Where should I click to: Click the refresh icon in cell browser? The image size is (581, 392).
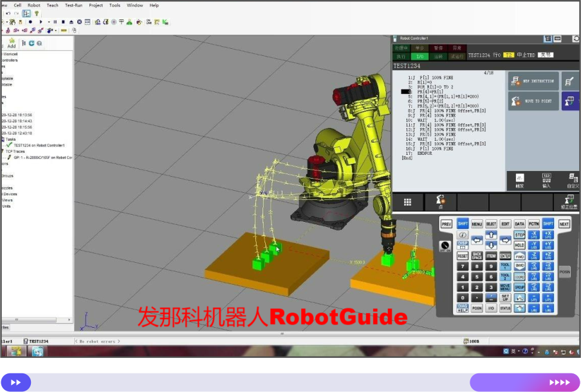pyautogui.click(x=31, y=43)
